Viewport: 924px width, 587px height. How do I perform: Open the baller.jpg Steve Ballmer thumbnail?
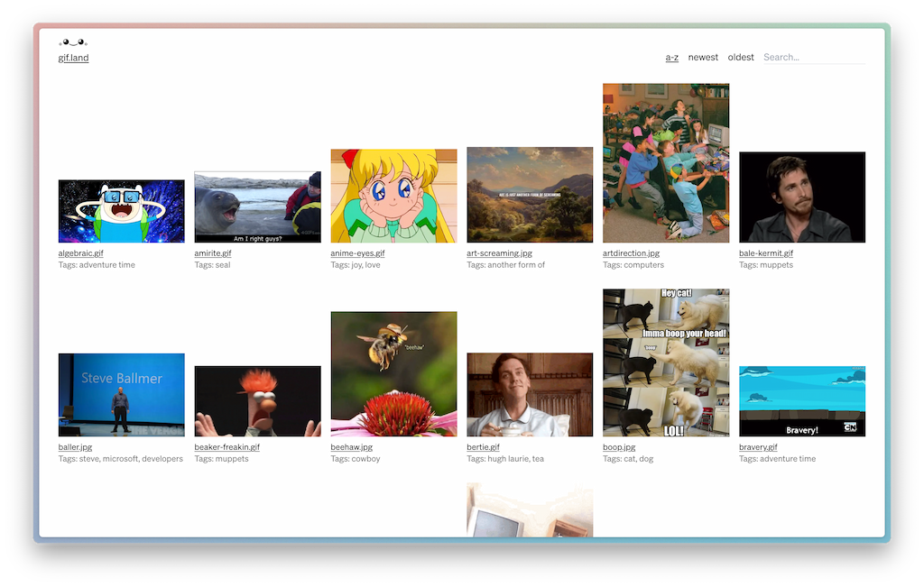pos(122,395)
